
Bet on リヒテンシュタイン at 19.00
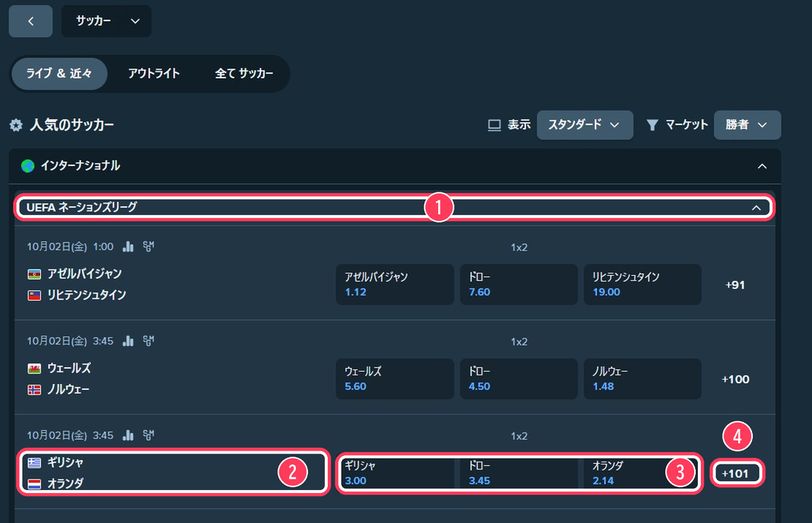642,285
